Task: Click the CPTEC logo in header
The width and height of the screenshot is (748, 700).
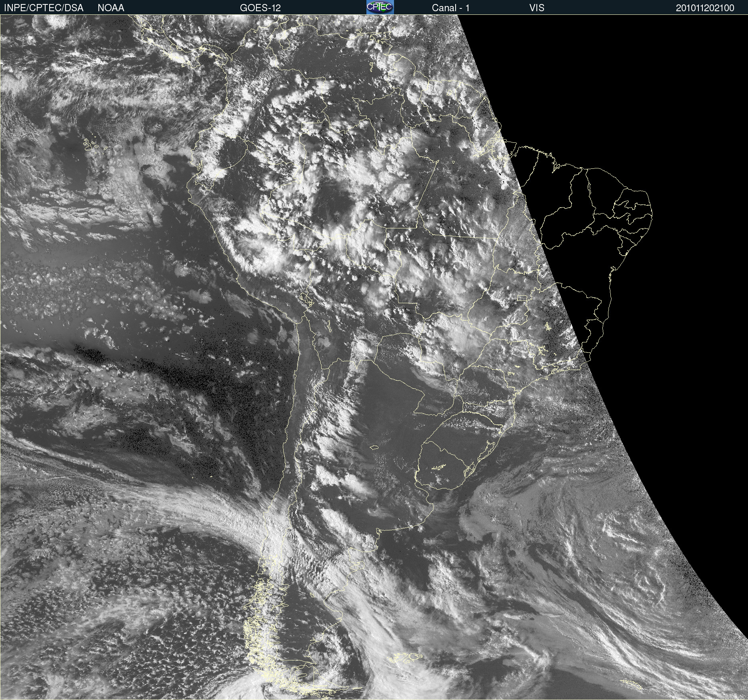Action: [380, 7]
